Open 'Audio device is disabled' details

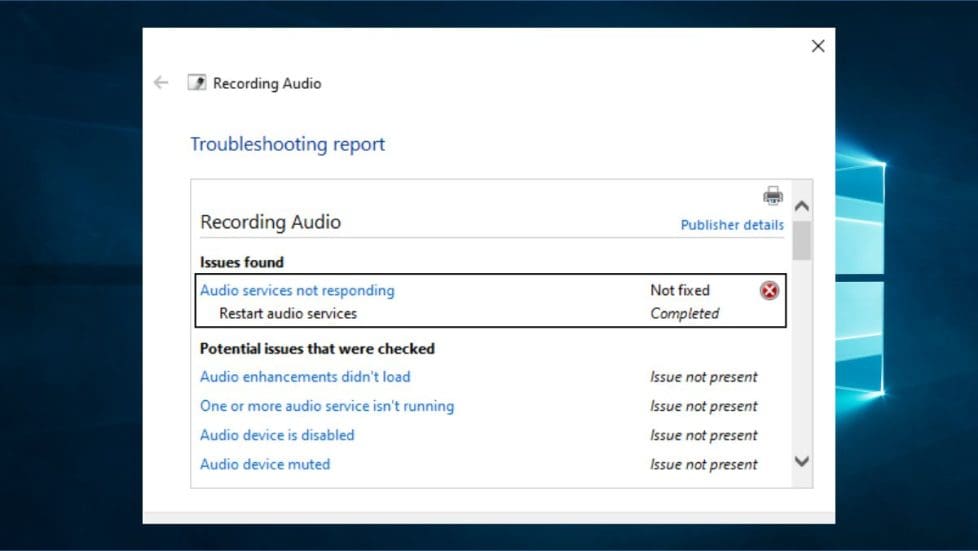(x=277, y=435)
